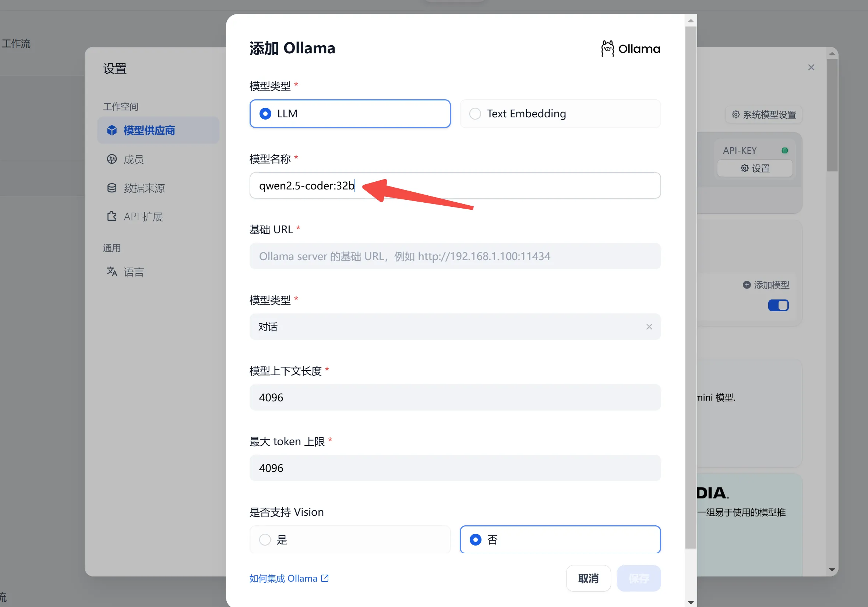
Task: Click the 保存 button
Action: pos(639,578)
